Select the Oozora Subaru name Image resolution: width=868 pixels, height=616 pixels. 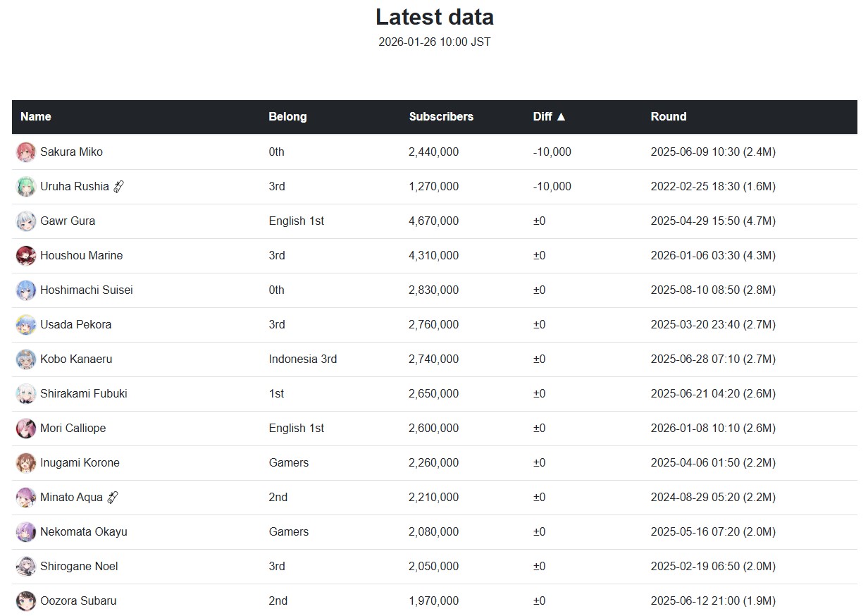(x=78, y=601)
